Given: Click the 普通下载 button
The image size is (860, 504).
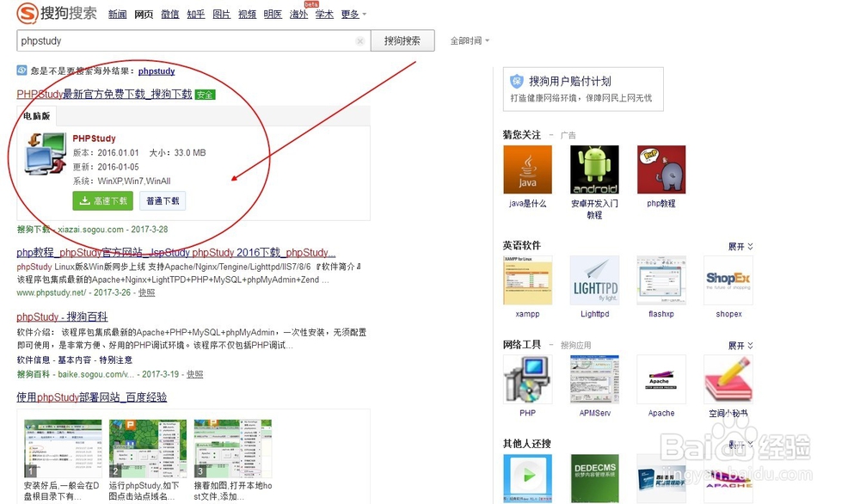Looking at the screenshot, I should coord(163,200).
